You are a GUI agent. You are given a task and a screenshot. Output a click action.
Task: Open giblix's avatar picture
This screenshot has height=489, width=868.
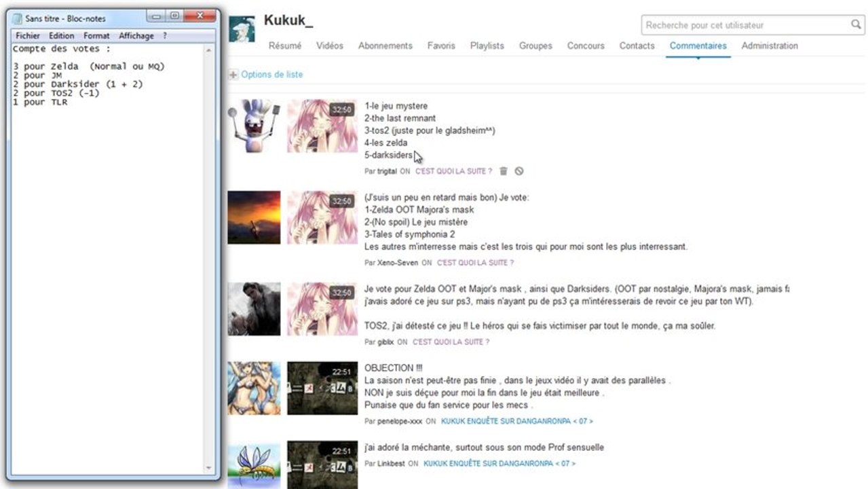tap(254, 309)
